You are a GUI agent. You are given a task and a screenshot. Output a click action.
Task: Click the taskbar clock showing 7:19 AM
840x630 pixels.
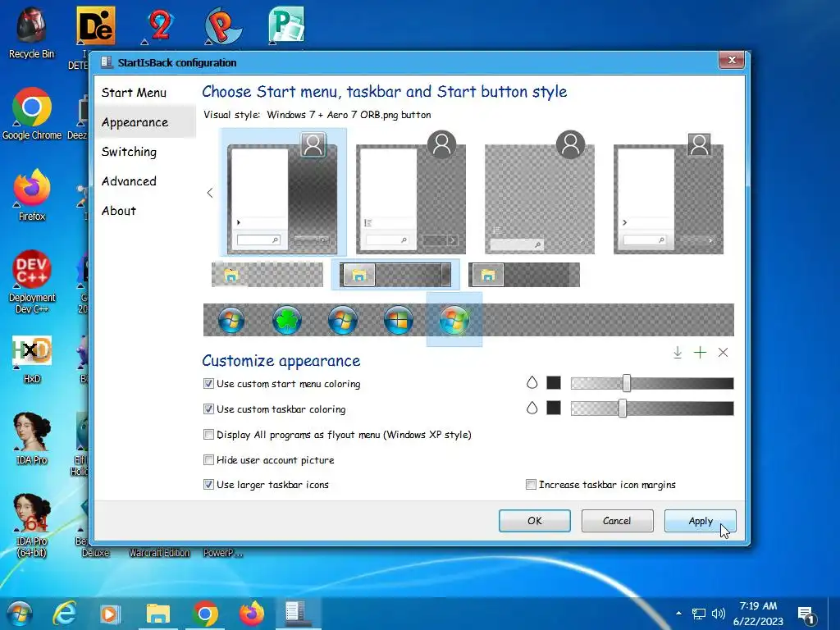pyautogui.click(x=758, y=614)
